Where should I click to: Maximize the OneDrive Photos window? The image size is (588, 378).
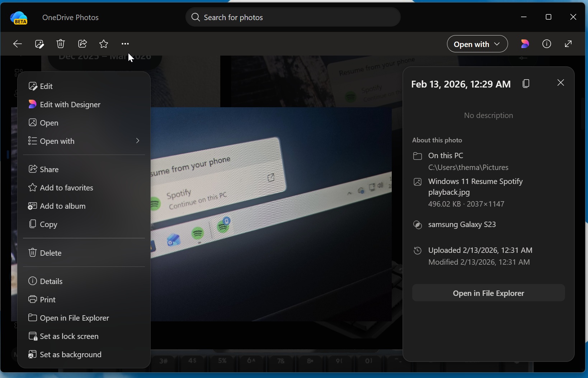(x=548, y=17)
